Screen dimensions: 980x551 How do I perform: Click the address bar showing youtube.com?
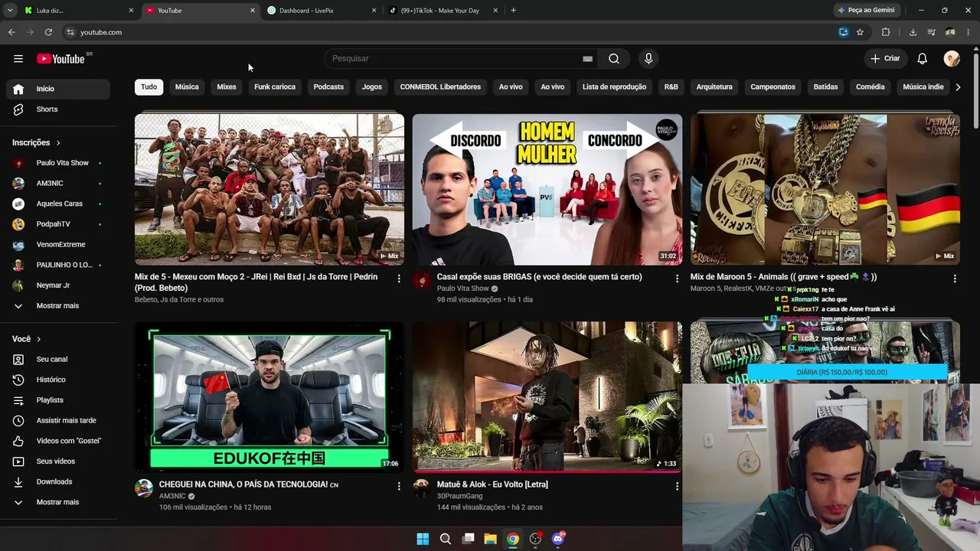(452, 32)
